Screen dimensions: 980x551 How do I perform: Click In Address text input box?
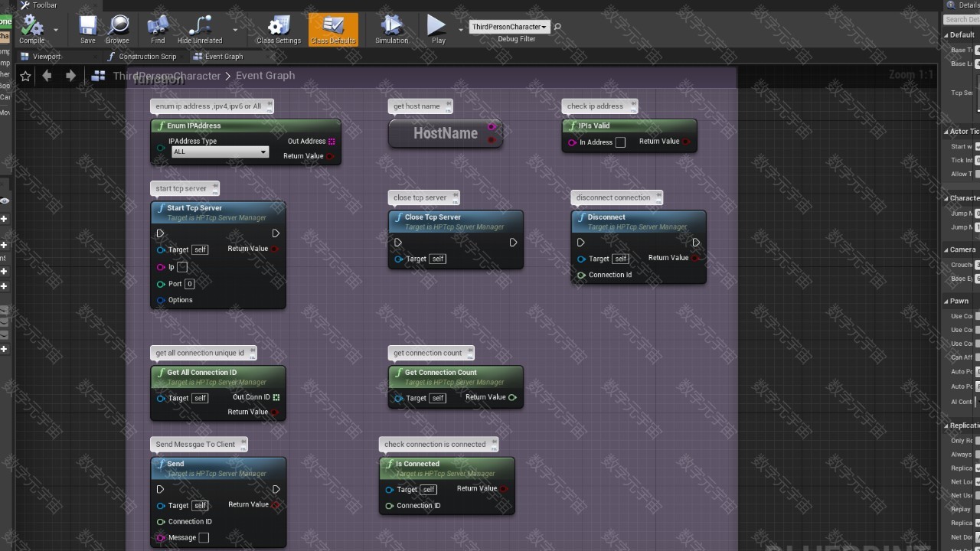pyautogui.click(x=620, y=142)
